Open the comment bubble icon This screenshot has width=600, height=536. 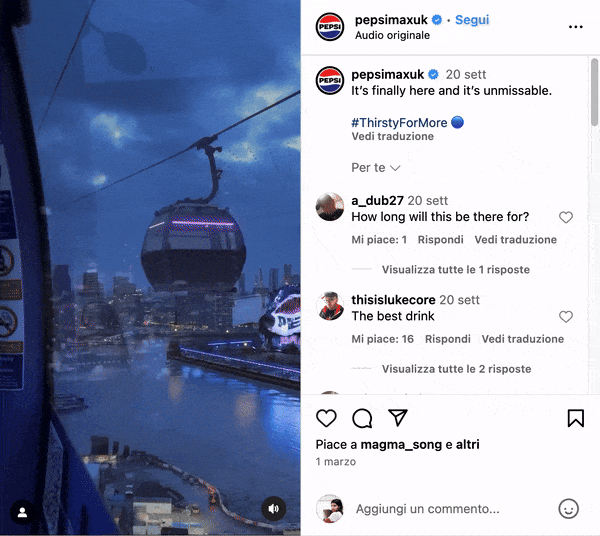click(x=362, y=418)
